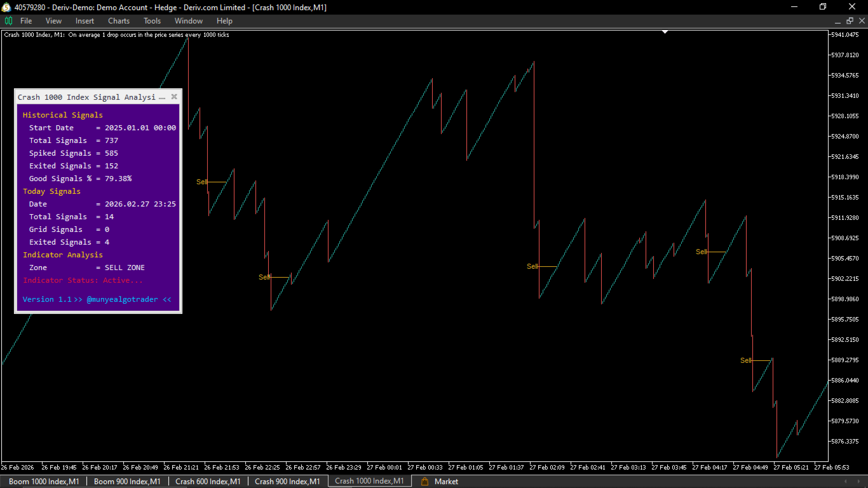Minimize the inner chart window
The image size is (868, 488).
coord(838,21)
